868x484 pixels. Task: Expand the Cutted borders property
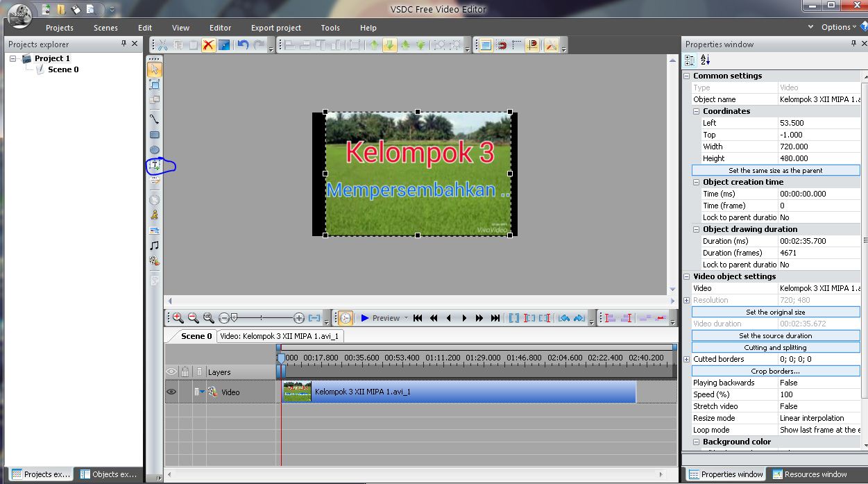click(687, 359)
